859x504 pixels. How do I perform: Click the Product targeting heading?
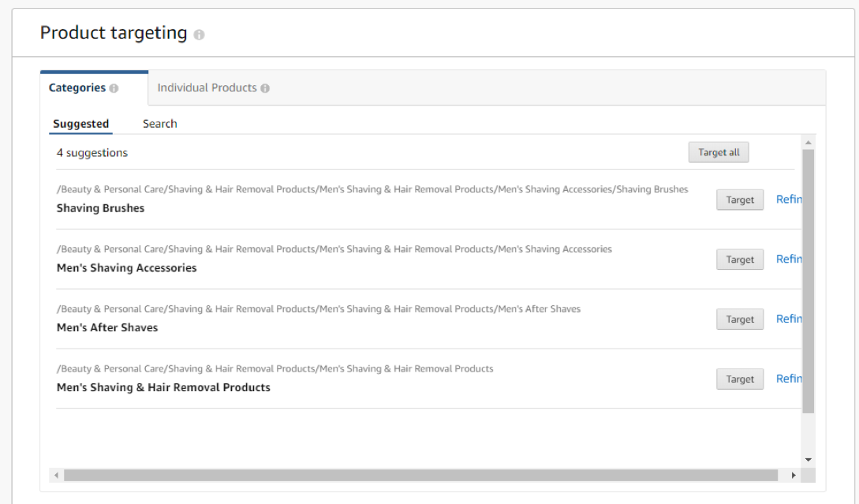point(114,33)
